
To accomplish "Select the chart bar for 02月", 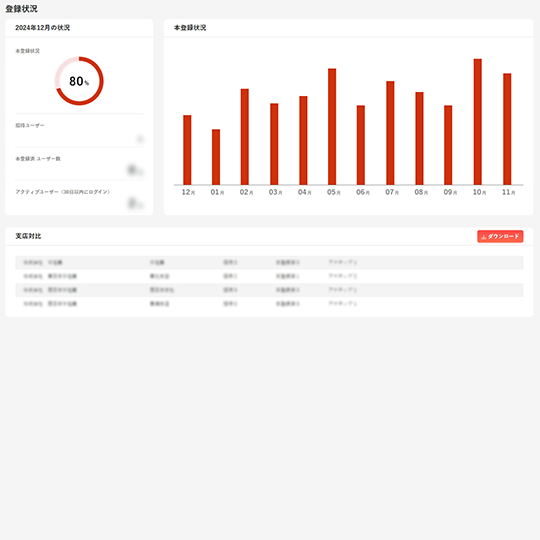I will pos(245,137).
